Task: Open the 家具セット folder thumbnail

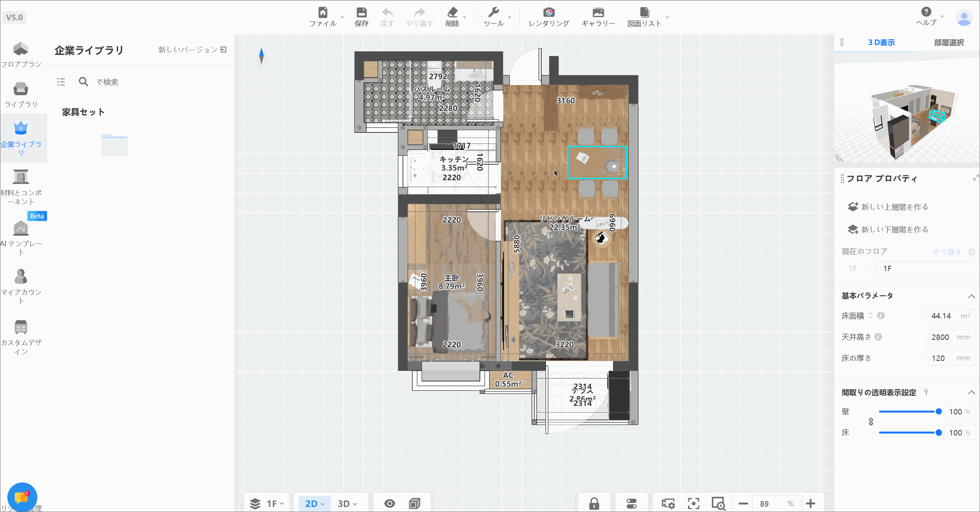Action: coord(114,145)
